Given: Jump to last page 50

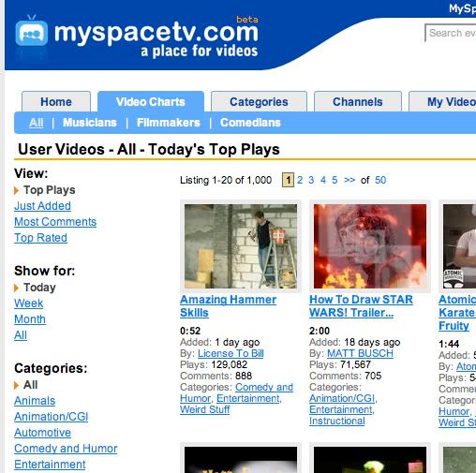Looking at the screenshot, I should pyautogui.click(x=380, y=180).
